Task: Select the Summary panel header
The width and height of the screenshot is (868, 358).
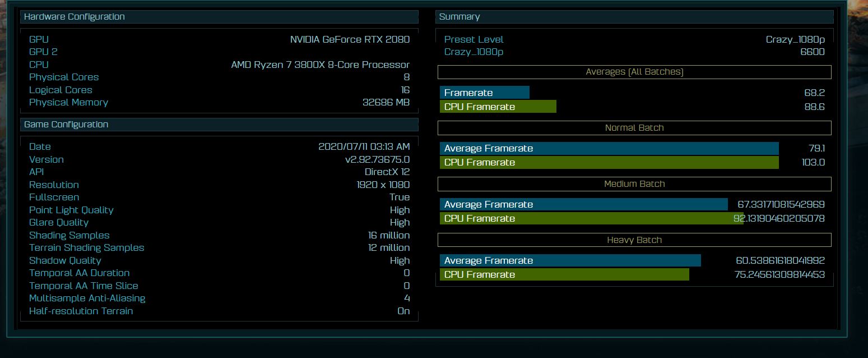Action: tap(459, 17)
